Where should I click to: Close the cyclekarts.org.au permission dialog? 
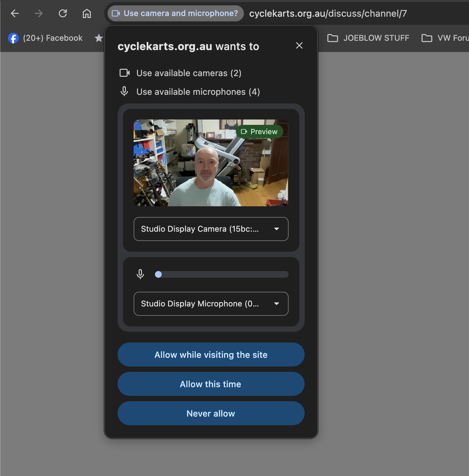[299, 45]
